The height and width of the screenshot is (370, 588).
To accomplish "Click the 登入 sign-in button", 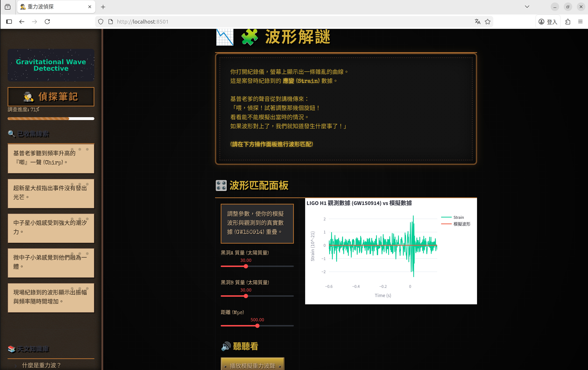I will [548, 21].
